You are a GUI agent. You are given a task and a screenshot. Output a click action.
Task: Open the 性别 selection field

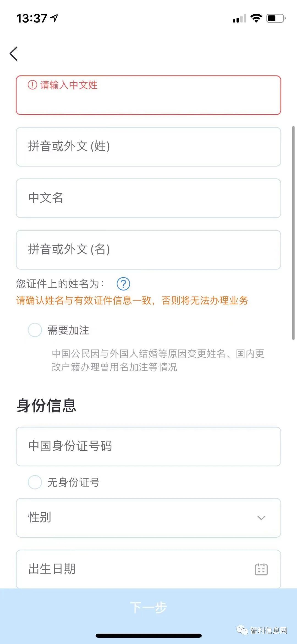(x=148, y=518)
